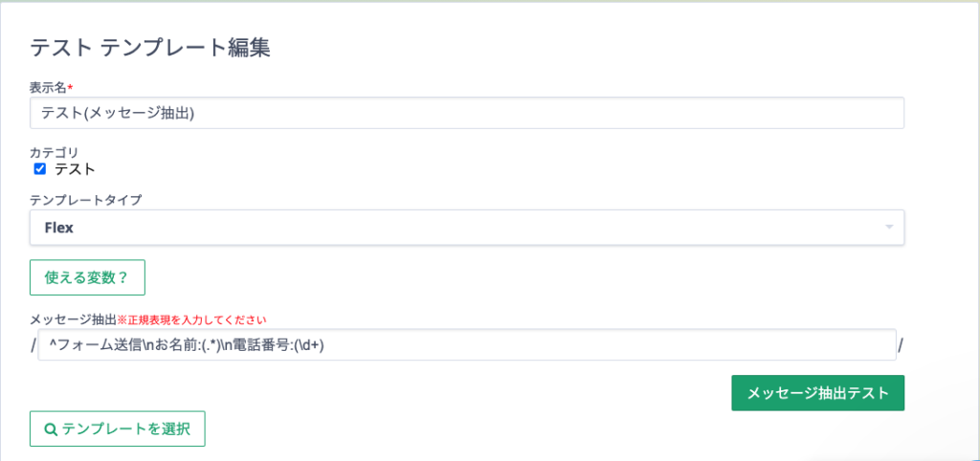Open the テンプレートを選択 picker button

(118, 429)
